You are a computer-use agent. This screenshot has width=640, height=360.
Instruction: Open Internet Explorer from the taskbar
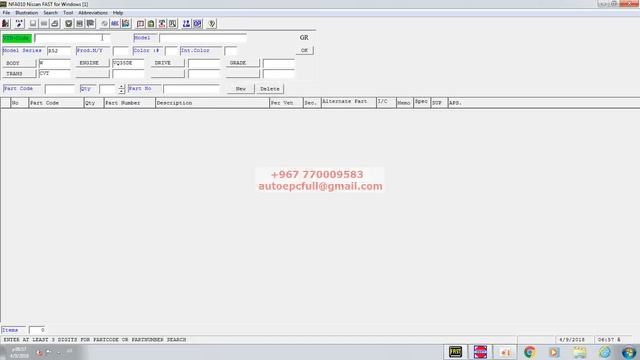[x=604, y=352]
